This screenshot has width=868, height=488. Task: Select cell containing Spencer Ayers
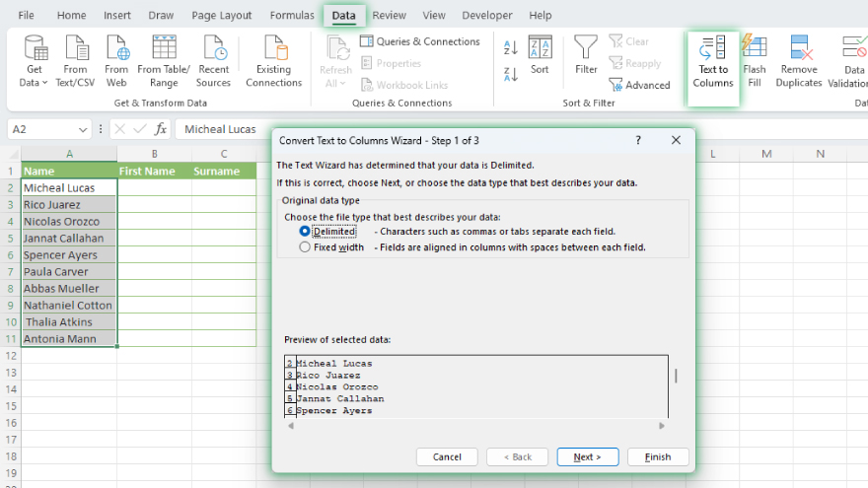[69, 255]
